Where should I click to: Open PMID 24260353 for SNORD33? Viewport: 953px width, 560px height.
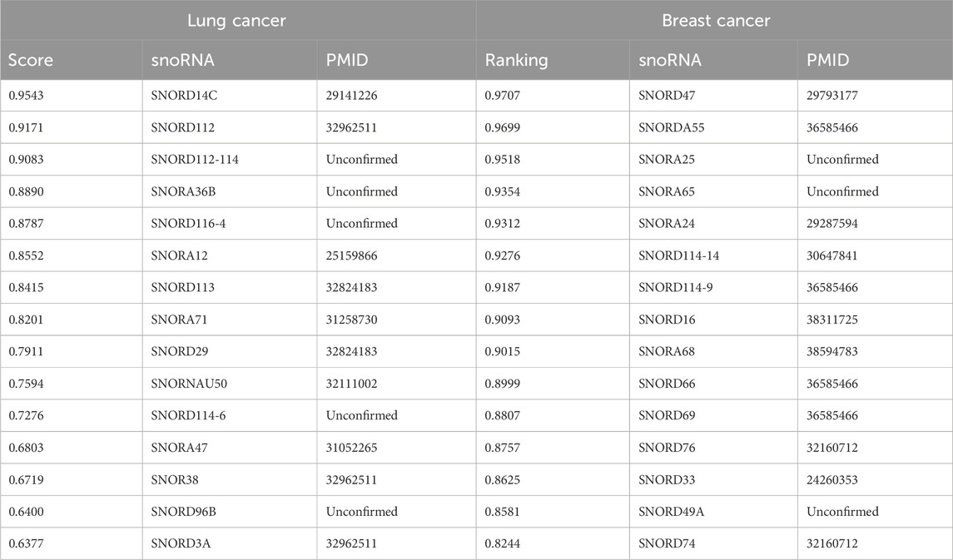click(x=833, y=479)
